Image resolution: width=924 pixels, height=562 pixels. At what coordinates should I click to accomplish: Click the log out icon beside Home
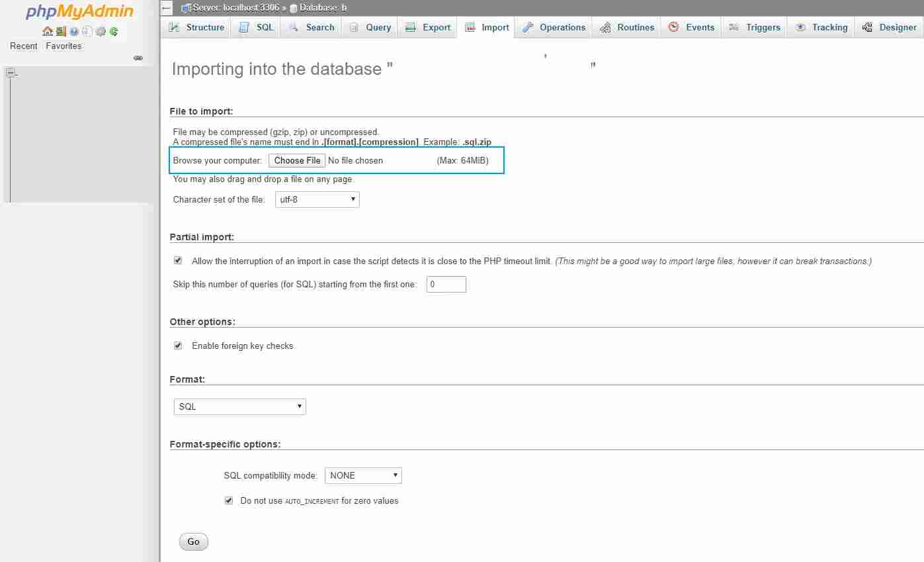pyautogui.click(x=61, y=31)
